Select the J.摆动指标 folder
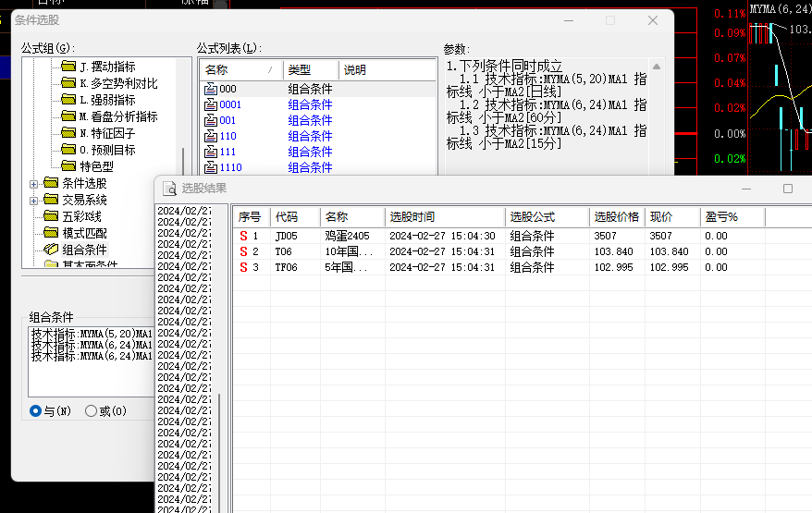Viewport: 812px width, 513px height. tap(98, 67)
